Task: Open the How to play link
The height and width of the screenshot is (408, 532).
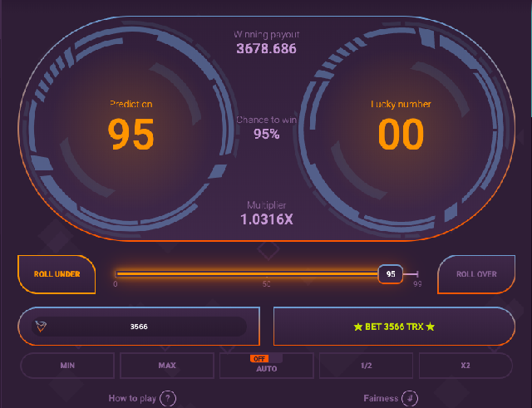Action: 132,398
